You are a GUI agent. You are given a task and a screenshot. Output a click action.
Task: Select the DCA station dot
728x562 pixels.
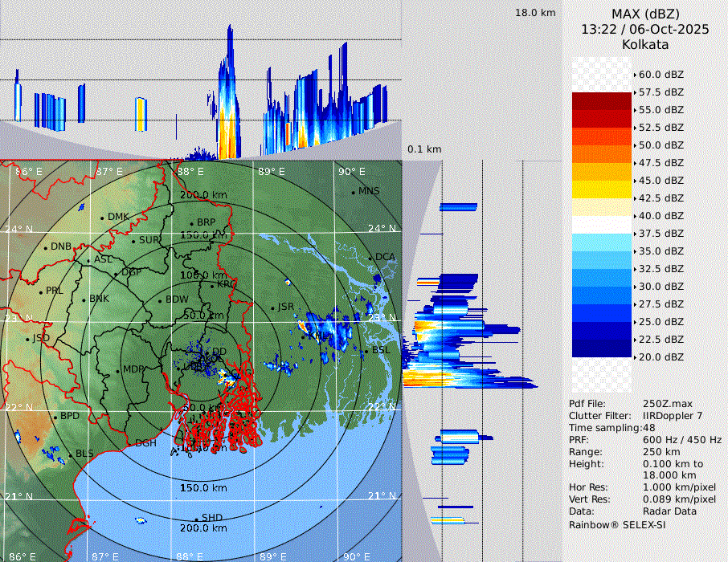click(370, 258)
